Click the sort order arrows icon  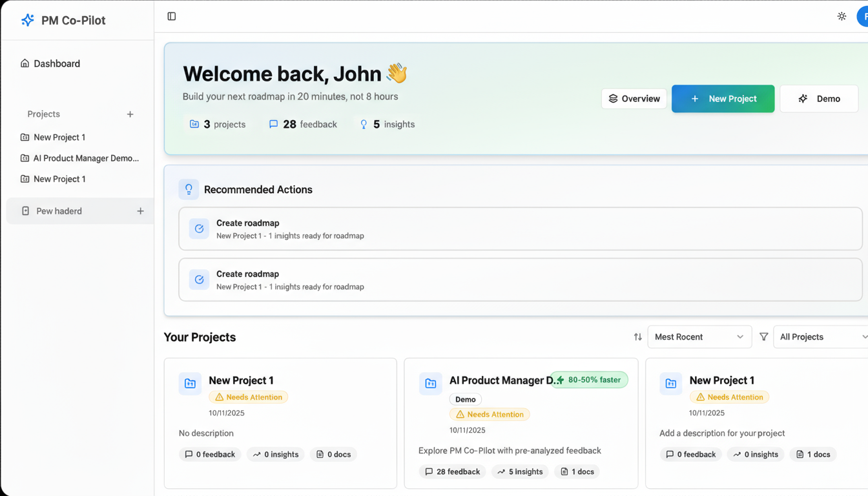click(637, 337)
